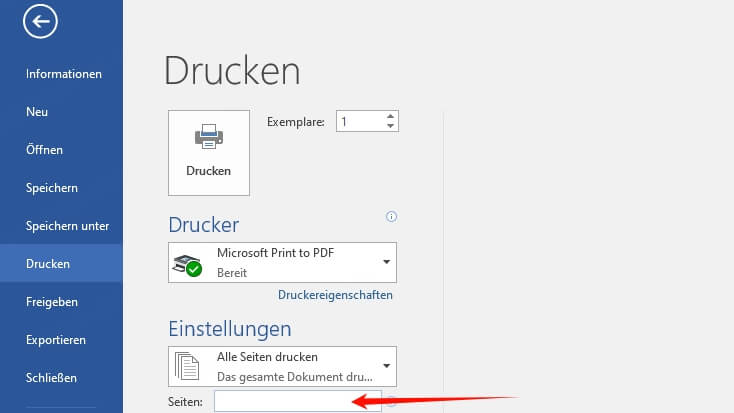
Task: Click the back arrow circle icon
Action: [x=40, y=21]
